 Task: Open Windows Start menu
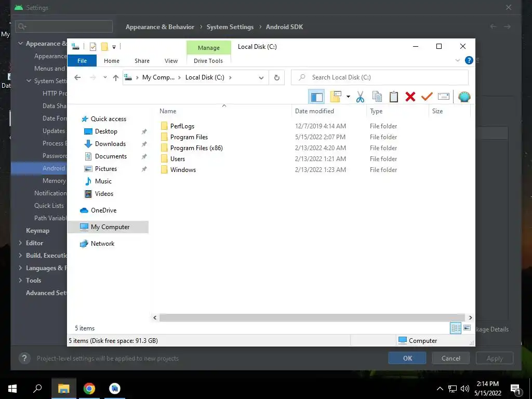click(x=12, y=389)
